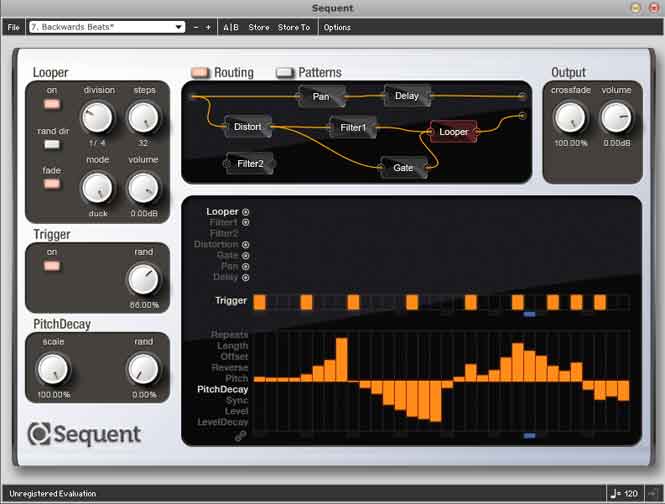Switch to the Patterns view
The width and height of the screenshot is (665, 504).
click(285, 73)
